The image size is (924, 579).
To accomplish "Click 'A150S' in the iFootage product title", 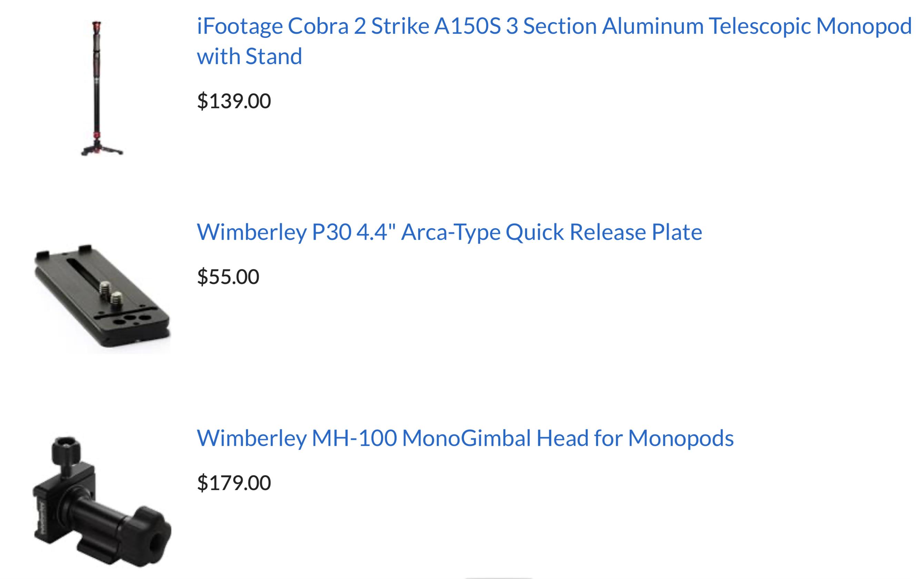I will tap(467, 26).
